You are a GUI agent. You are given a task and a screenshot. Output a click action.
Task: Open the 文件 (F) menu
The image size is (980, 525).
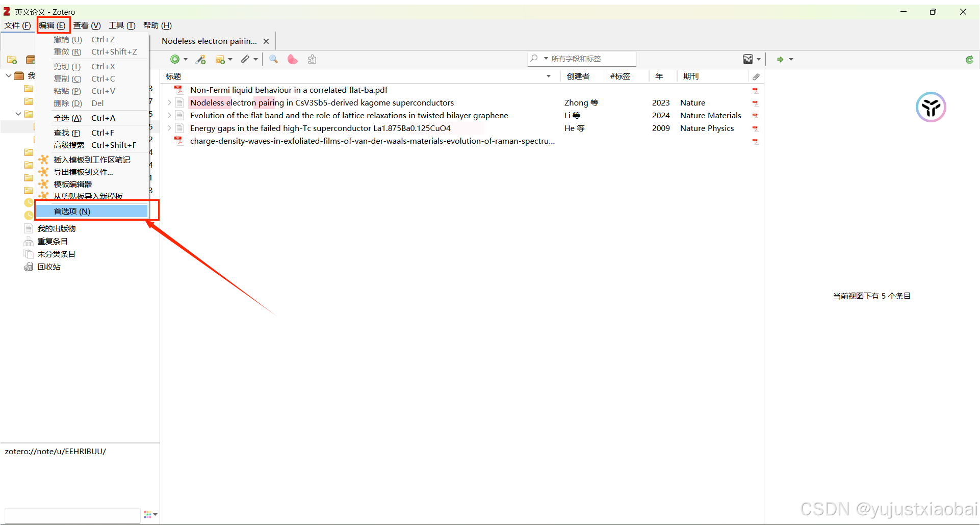(18, 25)
